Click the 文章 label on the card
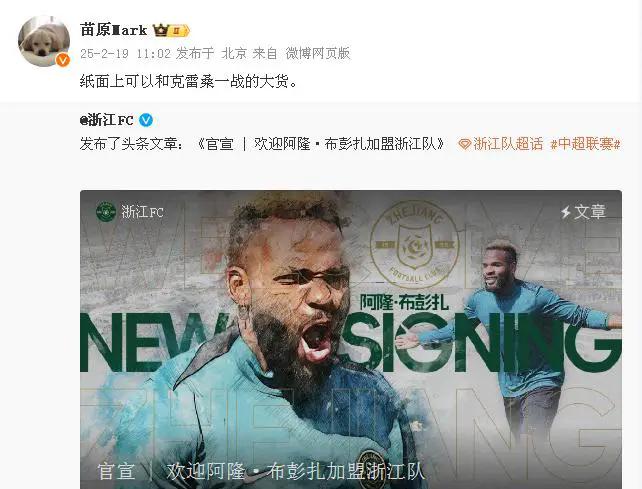Viewport: 642px width, 489px height. click(589, 212)
